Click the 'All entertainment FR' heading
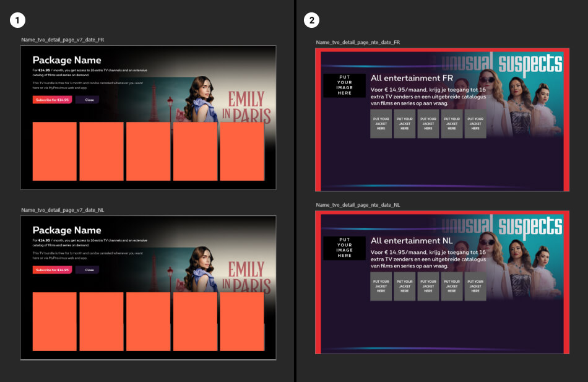 point(412,78)
